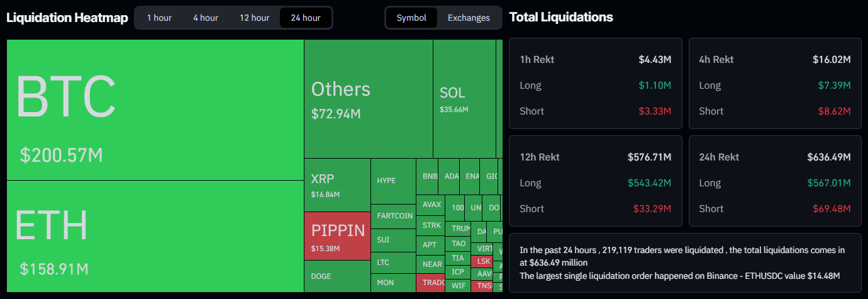
Task: Click the red PIPPIN tile
Action: coord(337,235)
